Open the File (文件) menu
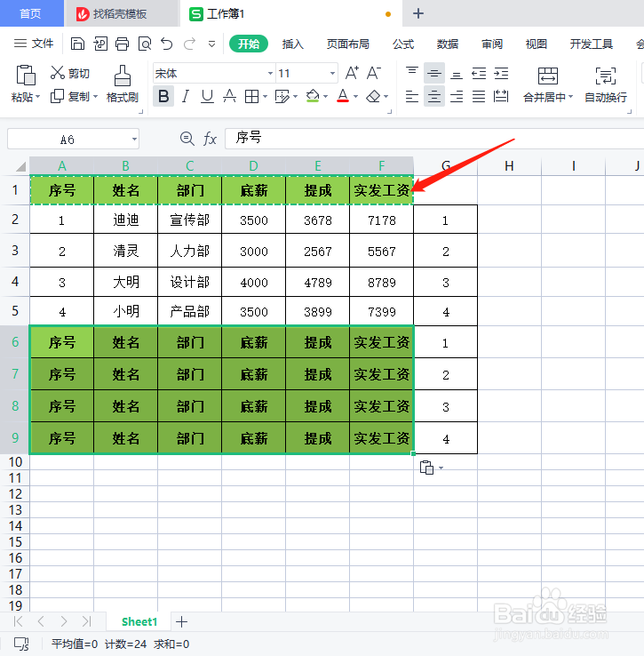 point(34,44)
